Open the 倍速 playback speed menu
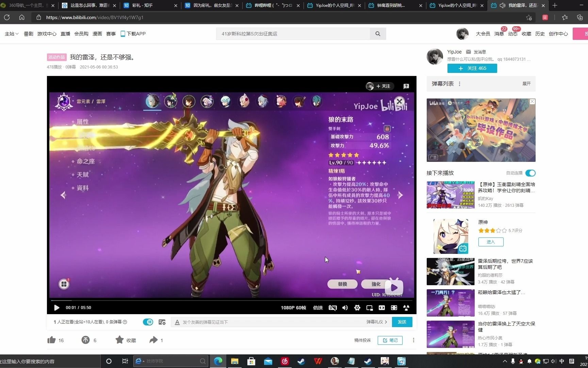The width and height of the screenshot is (588, 368). (318, 308)
